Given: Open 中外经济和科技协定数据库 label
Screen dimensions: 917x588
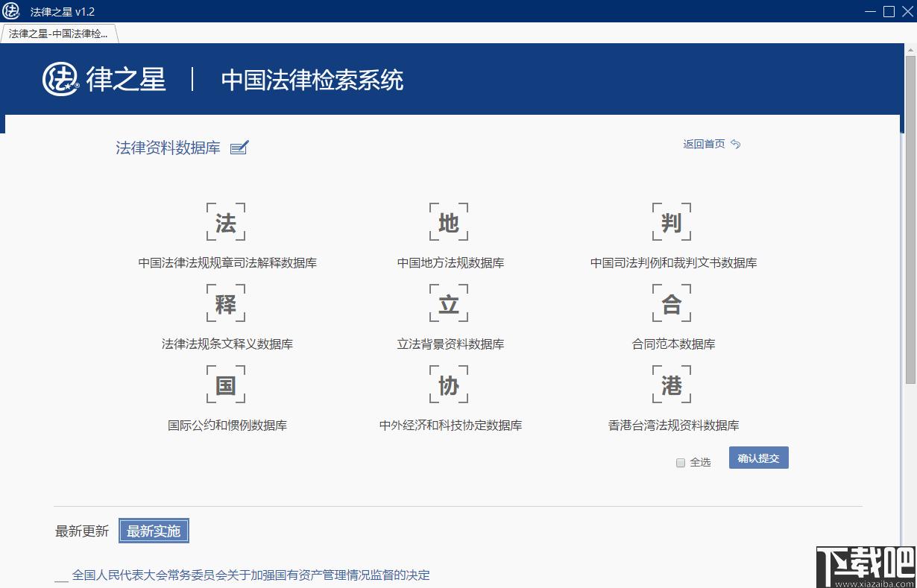Looking at the screenshot, I should click(x=451, y=426).
